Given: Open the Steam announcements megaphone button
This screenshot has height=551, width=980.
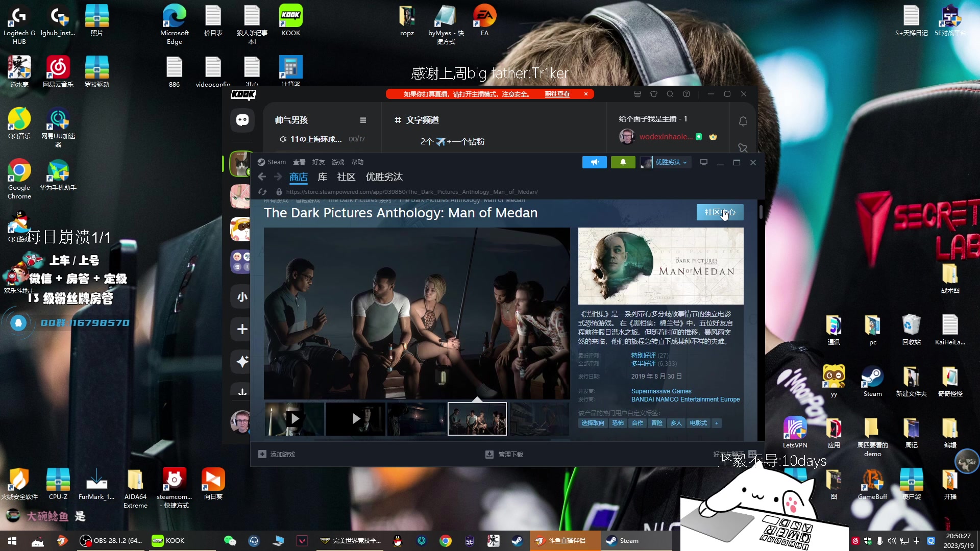Looking at the screenshot, I should pyautogui.click(x=594, y=162).
